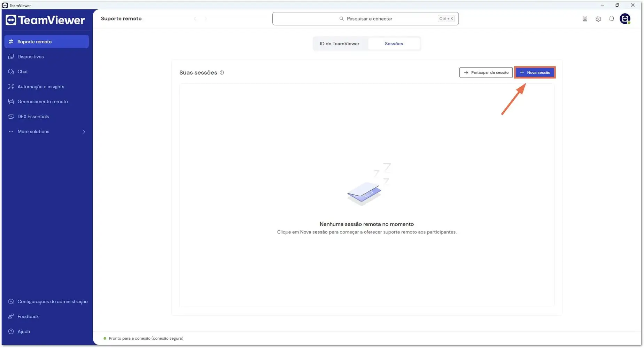Click the TeamViewer logo in sidebar
Image resolution: width=644 pixels, height=348 pixels.
click(45, 20)
